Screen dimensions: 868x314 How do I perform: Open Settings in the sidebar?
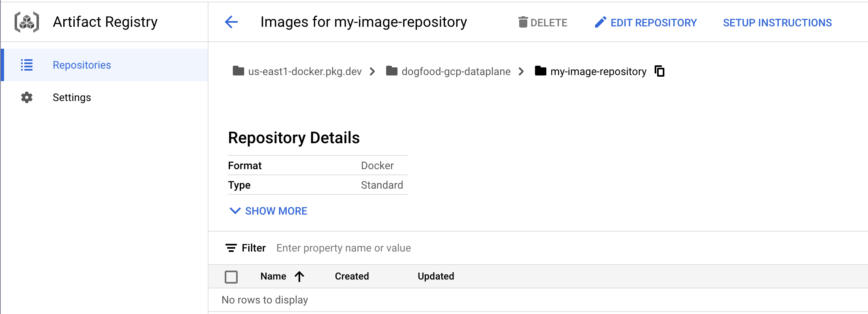[x=72, y=97]
